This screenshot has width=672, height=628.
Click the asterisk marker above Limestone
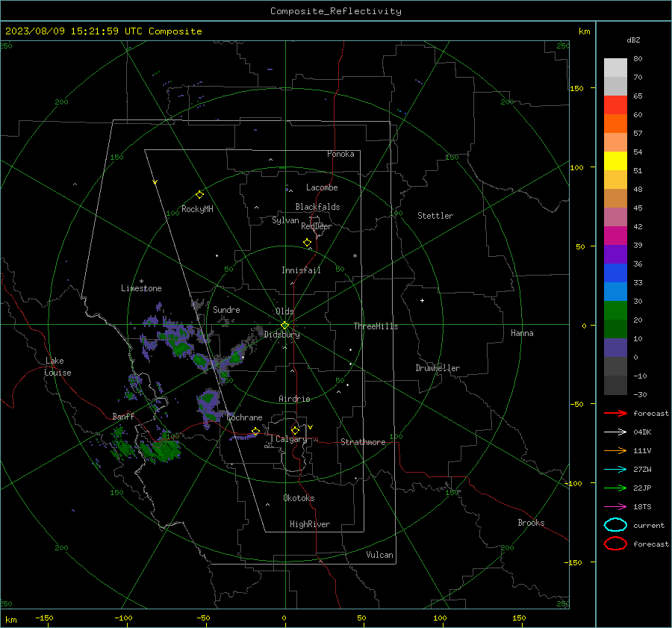pyautogui.click(x=141, y=282)
